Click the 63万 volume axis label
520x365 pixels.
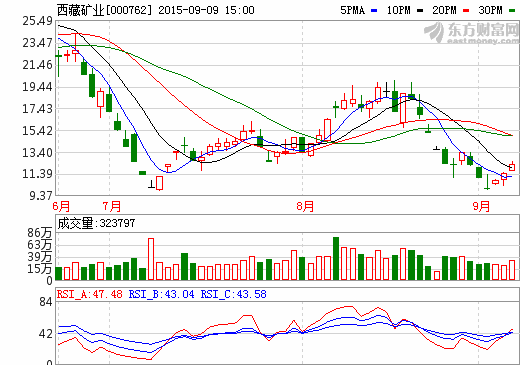coord(40,245)
